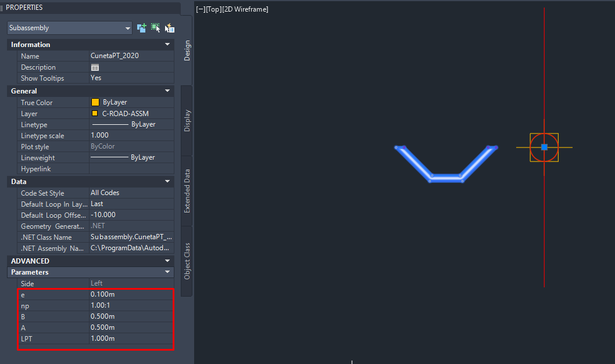Edit parameter np value 1.00:1
615x364 pixels.
point(131,305)
